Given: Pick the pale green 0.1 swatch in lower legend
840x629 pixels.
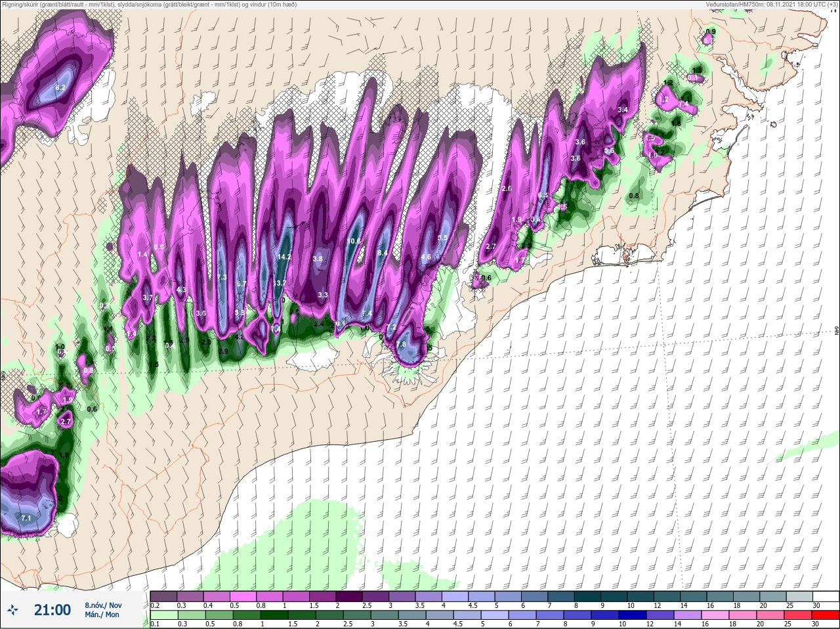Looking at the screenshot, I should (163, 615).
